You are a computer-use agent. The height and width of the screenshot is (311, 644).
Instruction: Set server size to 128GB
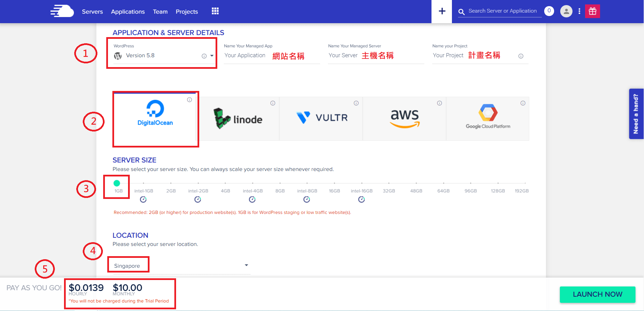click(x=498, y=191)
